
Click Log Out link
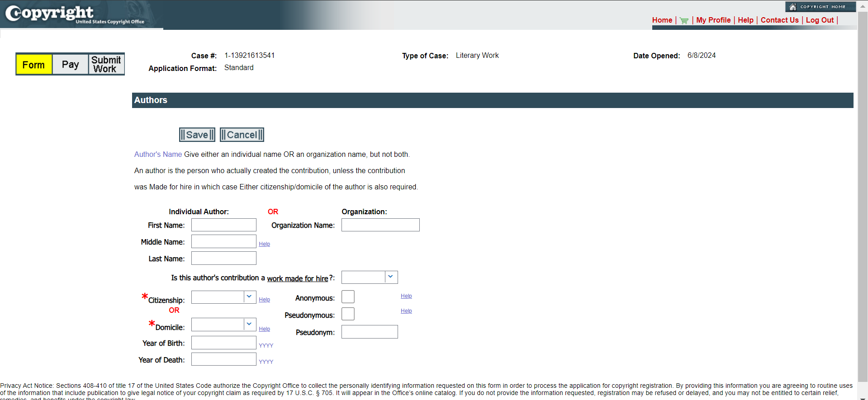point(820,20)
